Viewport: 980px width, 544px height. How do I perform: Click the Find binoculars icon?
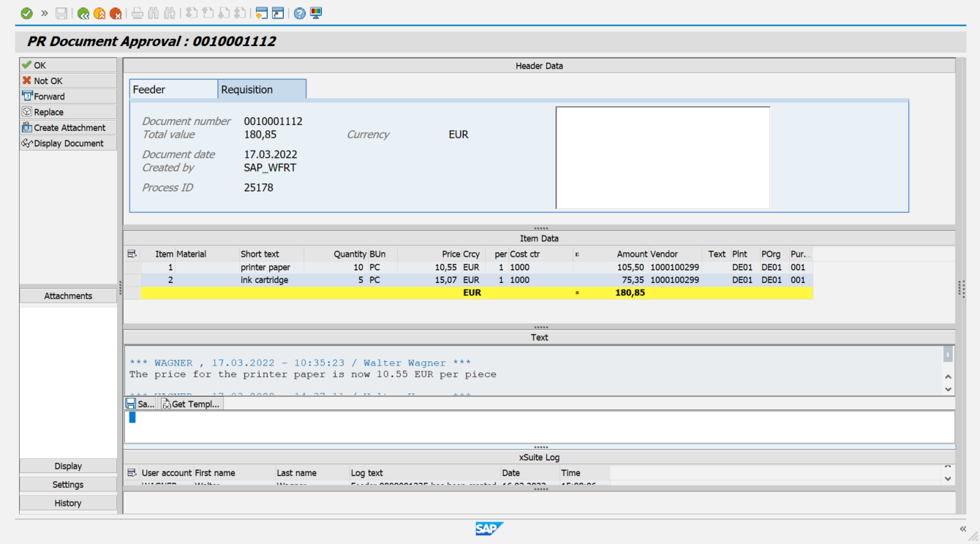point(154,12)
